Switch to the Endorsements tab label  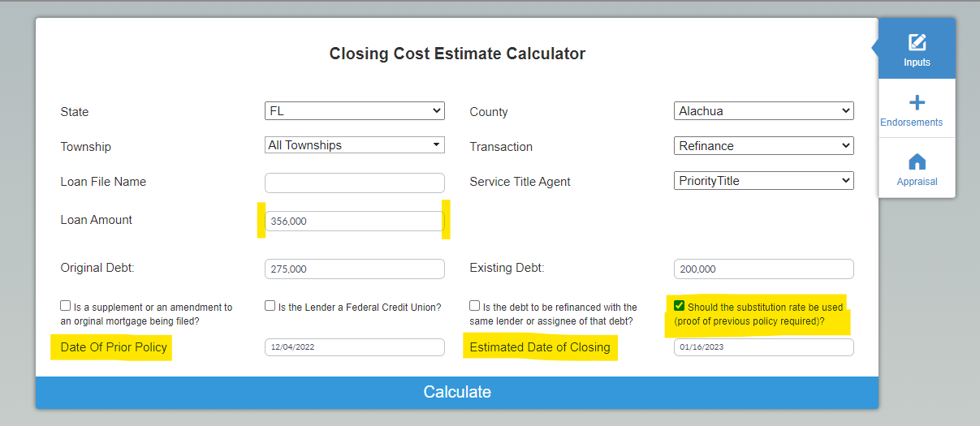912,123
